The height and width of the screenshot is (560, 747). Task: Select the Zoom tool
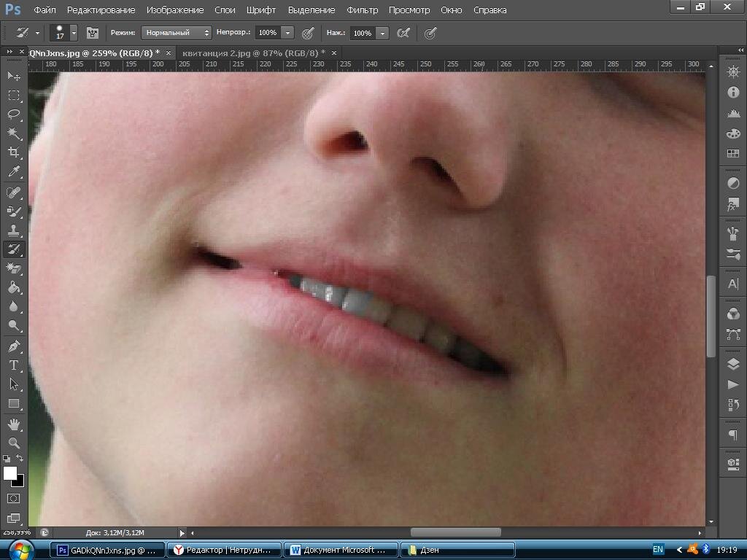14,443
